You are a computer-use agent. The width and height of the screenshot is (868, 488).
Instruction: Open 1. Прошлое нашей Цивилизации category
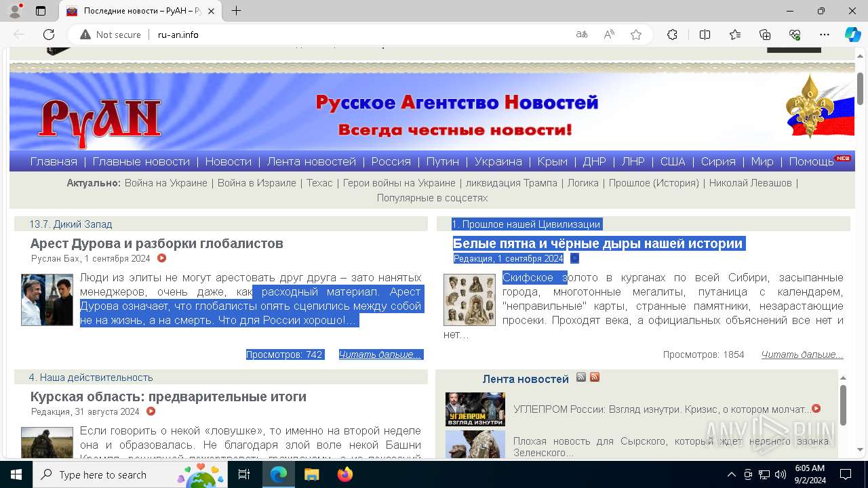(x=526, y=224)
